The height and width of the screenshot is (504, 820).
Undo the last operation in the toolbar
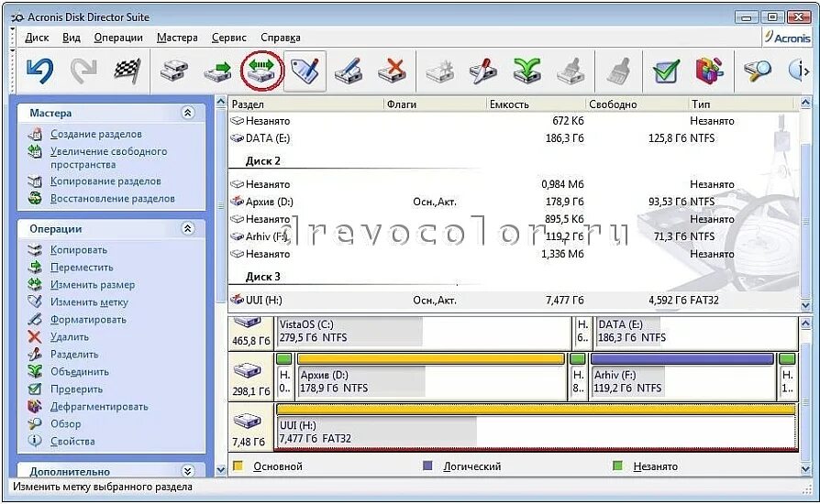[40, 70]
